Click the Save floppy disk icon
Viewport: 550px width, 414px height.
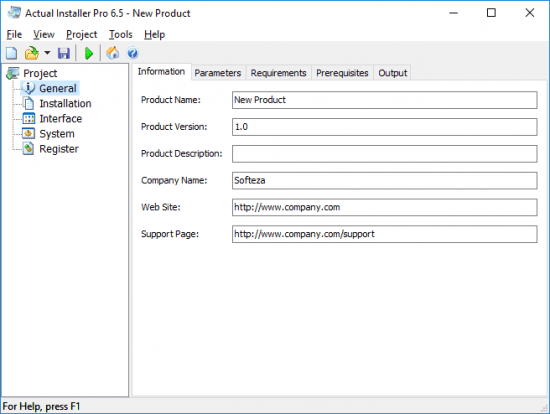[x=64, y=53]
